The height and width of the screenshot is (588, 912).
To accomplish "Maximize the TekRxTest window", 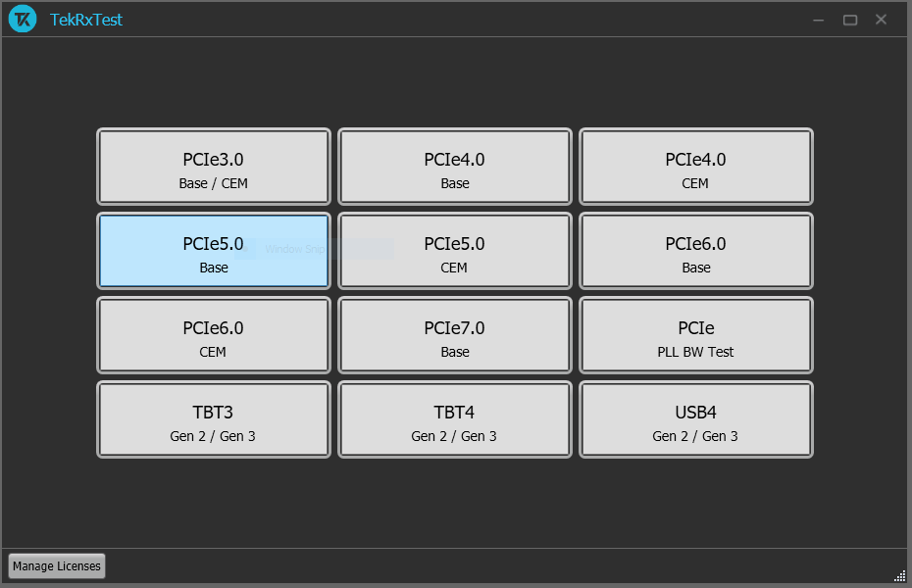I will click(x=850, y=21).
